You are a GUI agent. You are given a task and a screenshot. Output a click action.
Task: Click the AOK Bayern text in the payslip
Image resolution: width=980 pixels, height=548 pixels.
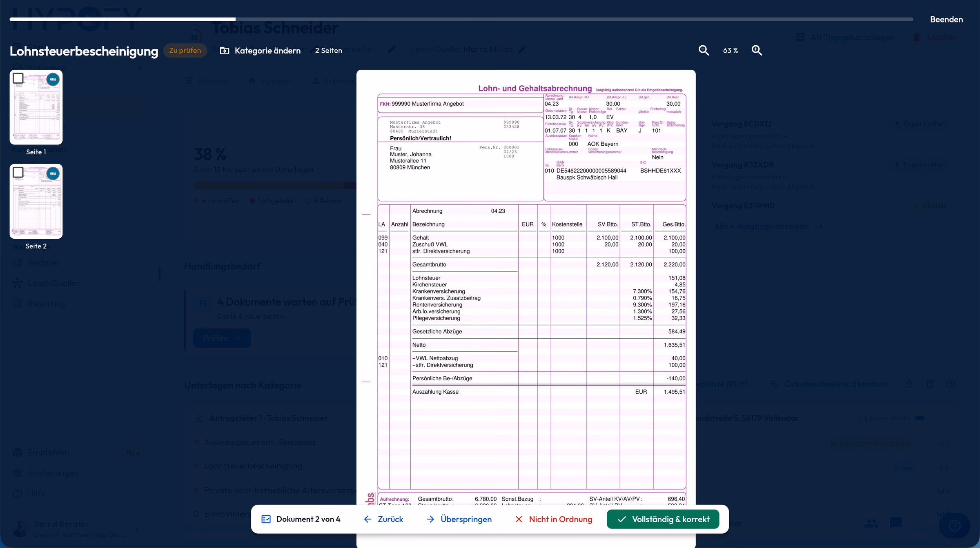(x=603, y=144)
